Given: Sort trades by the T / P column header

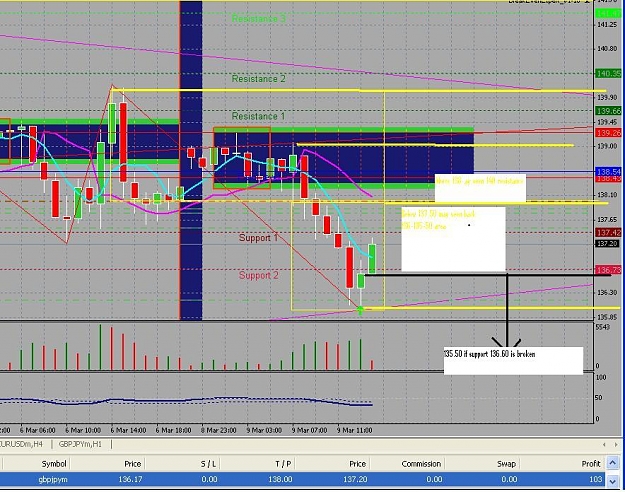Looking at the screenshot, I should (283, 464).
